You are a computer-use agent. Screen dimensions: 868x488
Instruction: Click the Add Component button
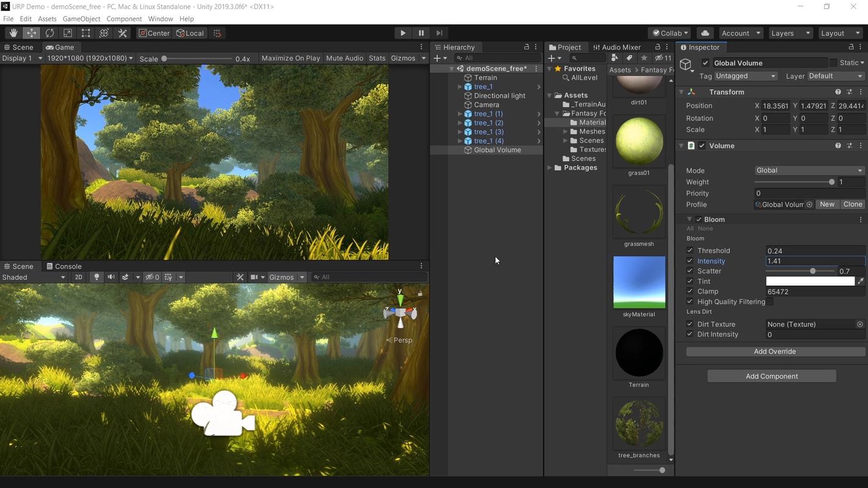coord(772,376)
